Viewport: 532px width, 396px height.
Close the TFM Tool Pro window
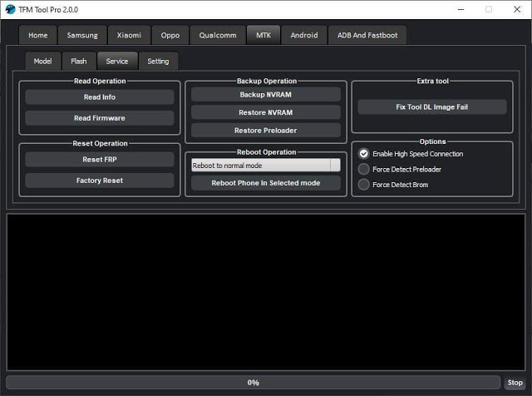tap(517, 9)
